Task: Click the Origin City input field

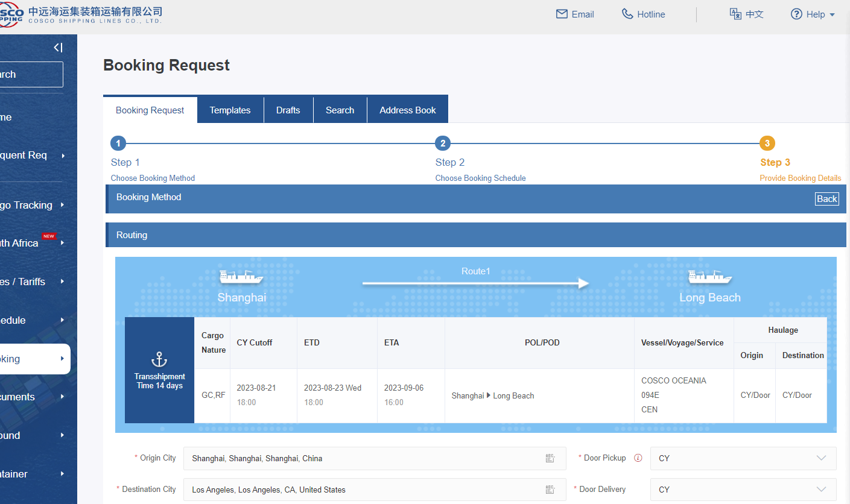Action: [375, 458]
